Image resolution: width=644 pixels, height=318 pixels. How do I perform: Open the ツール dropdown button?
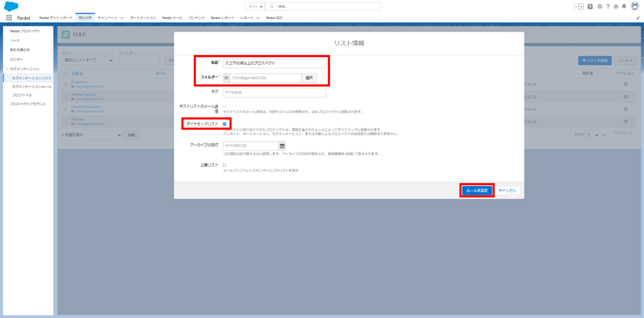[x=625, y=61]
